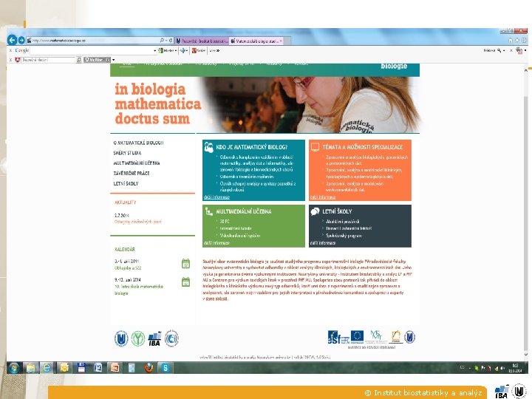Launch Firefox from the taskbar
532x399 pixels.
[149, 368]
